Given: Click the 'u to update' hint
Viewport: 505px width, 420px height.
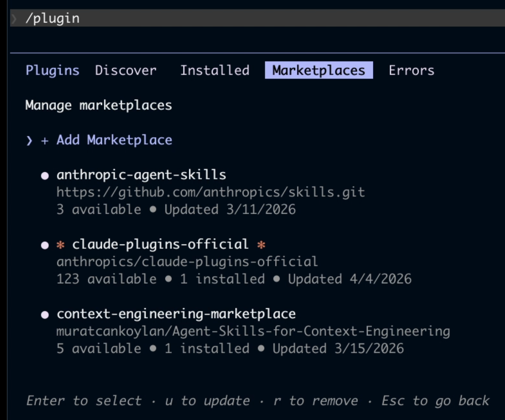Looking at the screenshot, I should point(208,401).
